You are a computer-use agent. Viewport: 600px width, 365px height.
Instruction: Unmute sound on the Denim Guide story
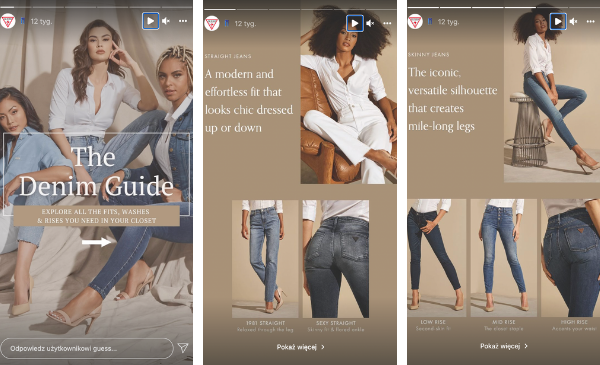pos(166,21)
